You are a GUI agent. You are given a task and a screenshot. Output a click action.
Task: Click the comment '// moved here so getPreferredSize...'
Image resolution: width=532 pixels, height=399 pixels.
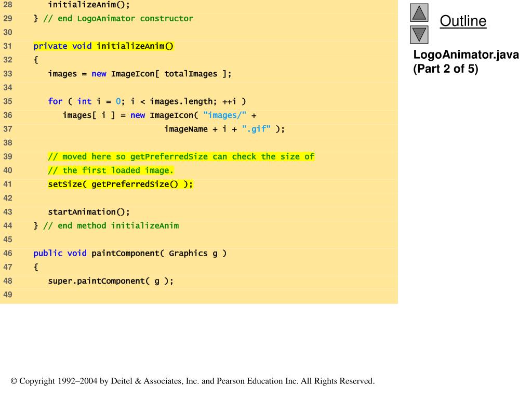(181, 157)
